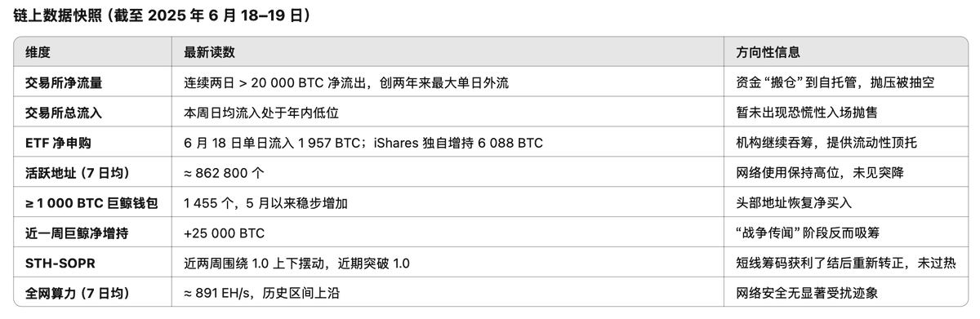
Task: Select the 交易所总流入 row label
Action: [x=64, y=113]
